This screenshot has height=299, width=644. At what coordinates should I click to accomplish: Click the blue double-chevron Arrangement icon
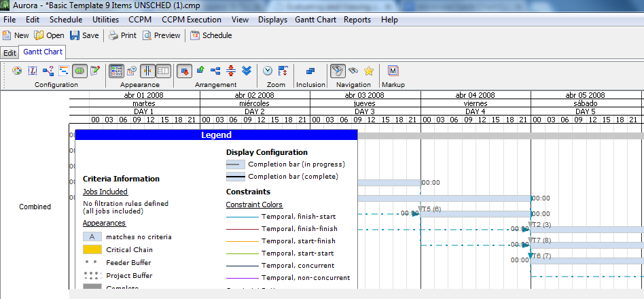pos(247,71)
